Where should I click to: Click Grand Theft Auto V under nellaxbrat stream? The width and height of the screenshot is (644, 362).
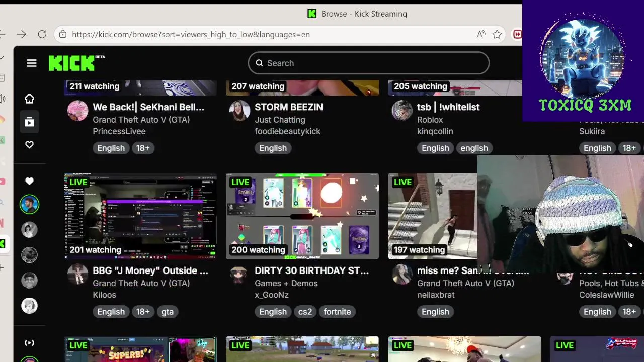pyautogui.click(x=465, y=283)
